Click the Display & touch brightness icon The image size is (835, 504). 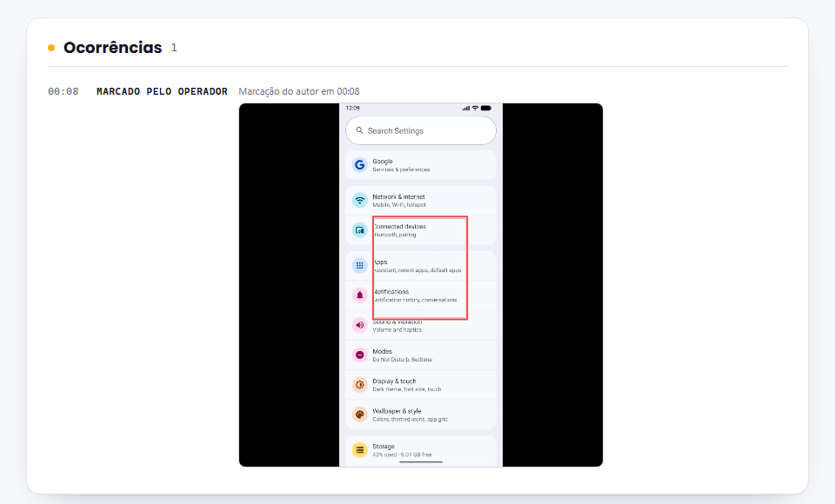360,385
